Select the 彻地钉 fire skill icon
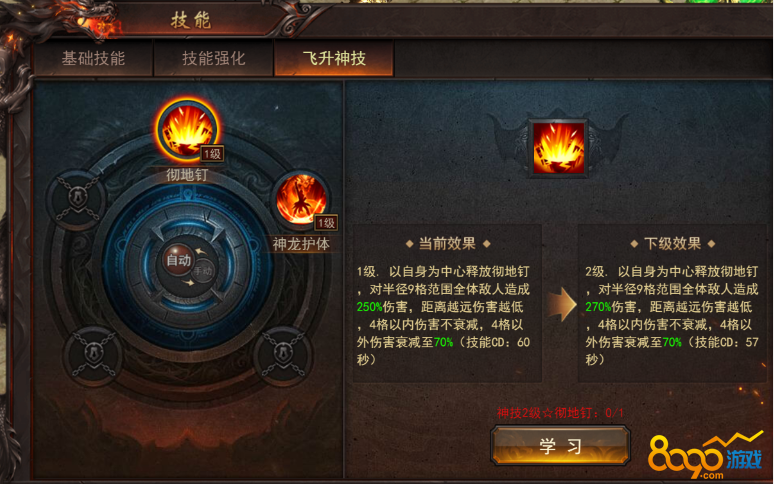The image size is (774, 484). coord(187,130)
